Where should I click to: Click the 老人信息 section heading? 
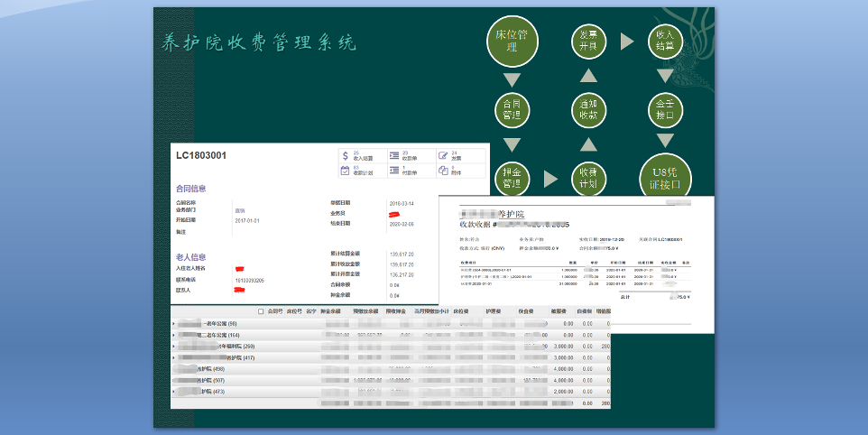tap(191, 257)
